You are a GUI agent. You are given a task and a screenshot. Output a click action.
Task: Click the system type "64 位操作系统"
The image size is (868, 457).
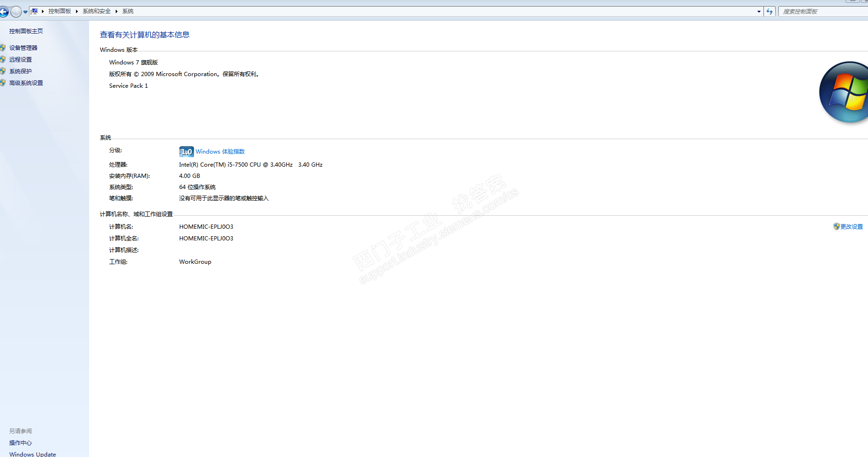tap(197, 187)
